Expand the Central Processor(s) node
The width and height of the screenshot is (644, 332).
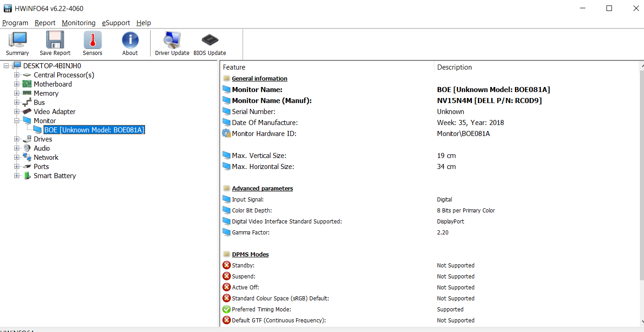coord(17,75)
